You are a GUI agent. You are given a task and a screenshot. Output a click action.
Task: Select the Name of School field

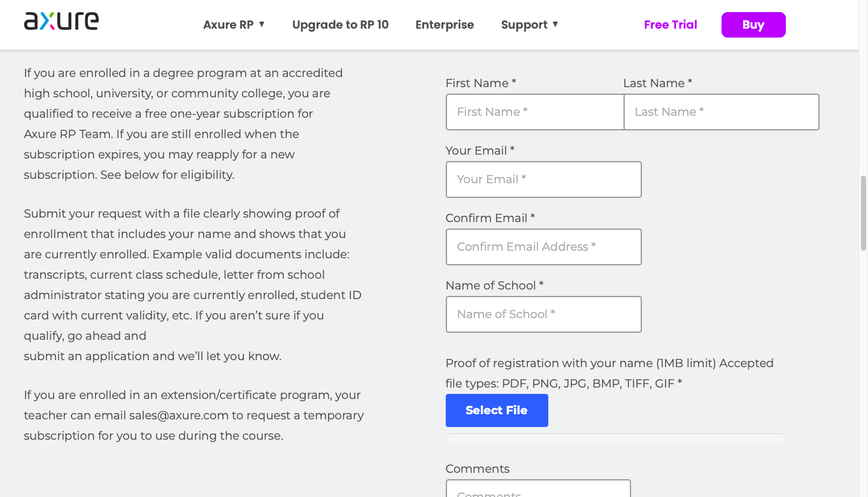(544, 314)
